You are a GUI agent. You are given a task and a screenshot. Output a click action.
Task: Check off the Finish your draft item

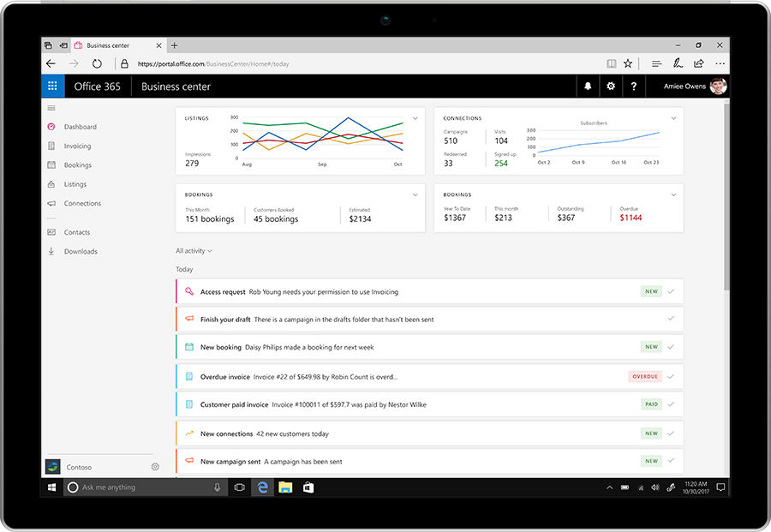tap(671, 320)
